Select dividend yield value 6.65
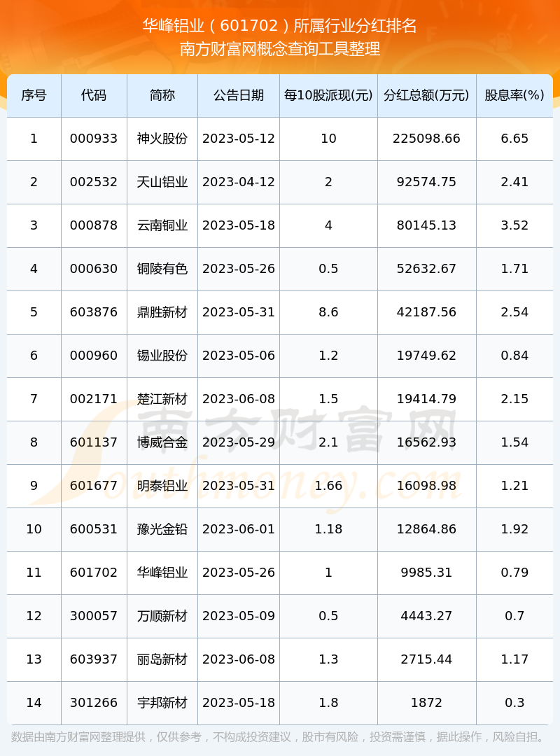Viewport: 560px width, 756px height. (x=514, y=139)
